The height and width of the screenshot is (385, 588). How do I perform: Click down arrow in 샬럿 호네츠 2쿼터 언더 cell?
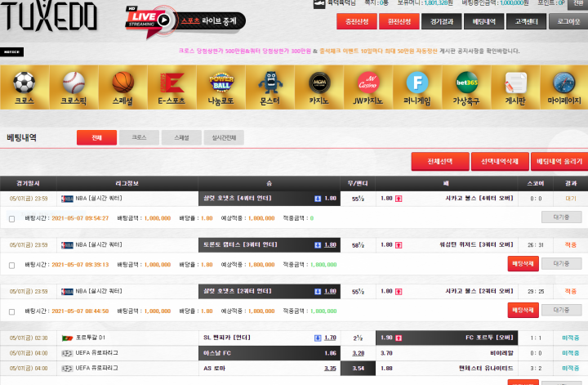click(318, 292)
